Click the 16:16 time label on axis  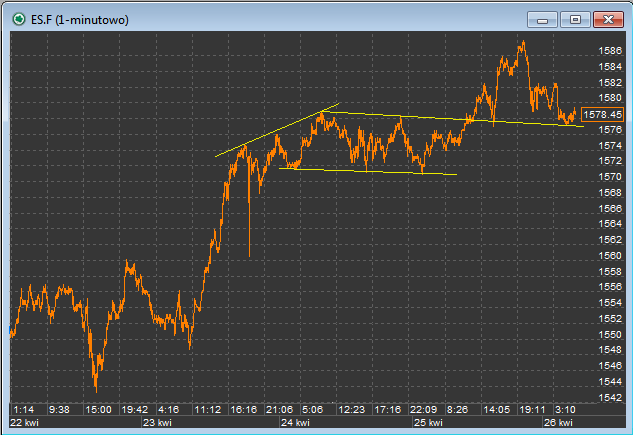tap(243, 410)
